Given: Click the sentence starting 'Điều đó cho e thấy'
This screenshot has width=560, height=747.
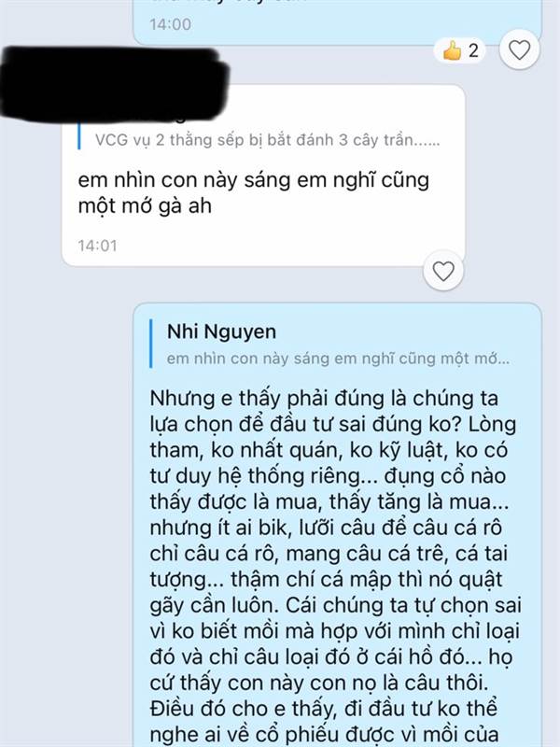Looking at the screenshot, I should tap(323, 721).
